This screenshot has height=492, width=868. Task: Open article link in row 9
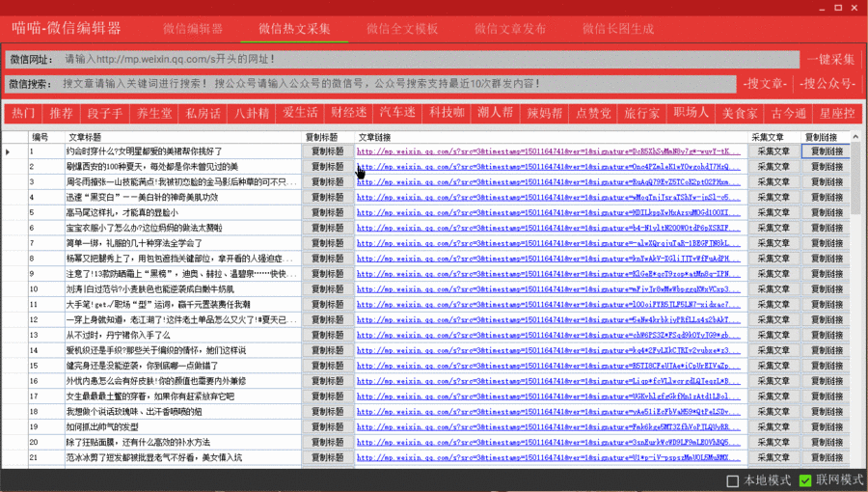(549, 273)
